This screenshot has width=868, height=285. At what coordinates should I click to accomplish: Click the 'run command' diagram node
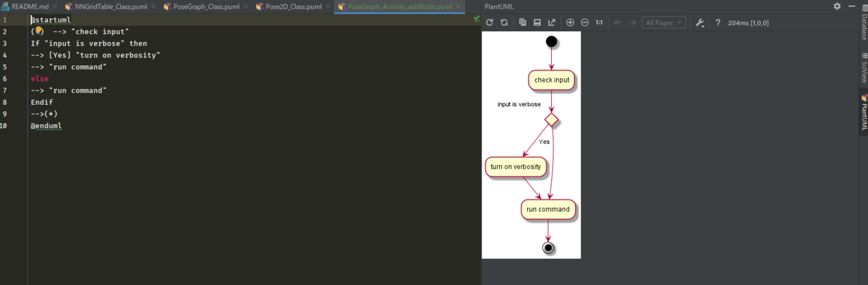[x=548, y=209]
